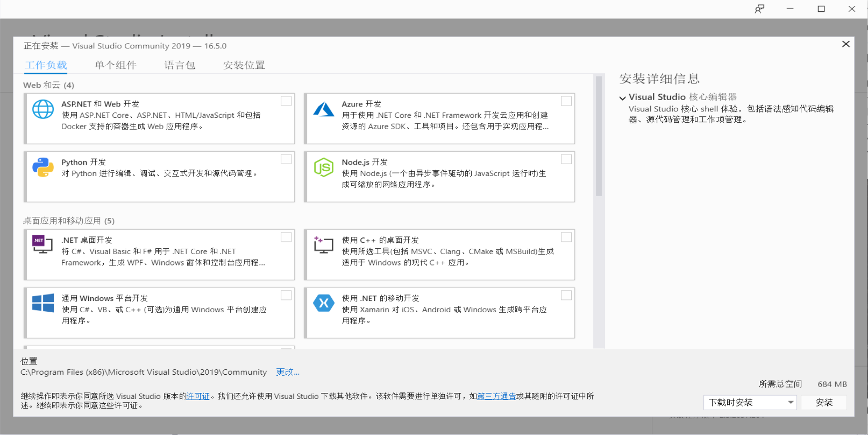Check the 使用 .NET 的移动开发 checkbox
Screen dimensions: 868x435
[566, 295]
